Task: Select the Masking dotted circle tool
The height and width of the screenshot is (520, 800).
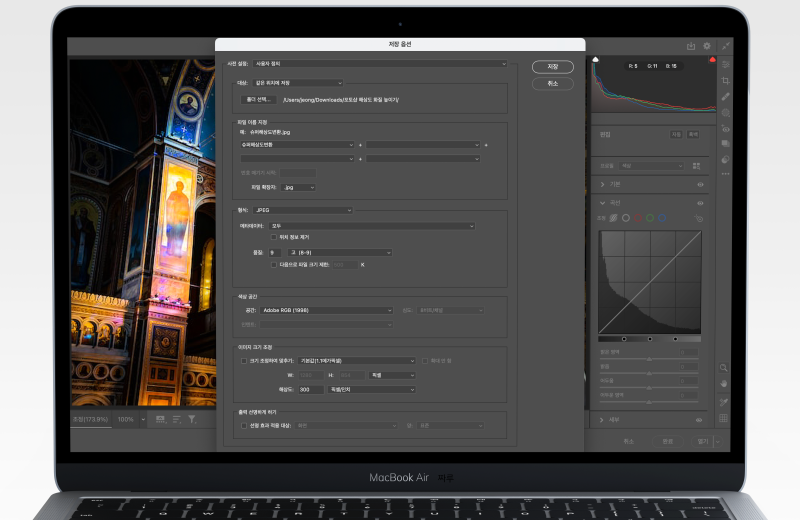Action: 726,113
